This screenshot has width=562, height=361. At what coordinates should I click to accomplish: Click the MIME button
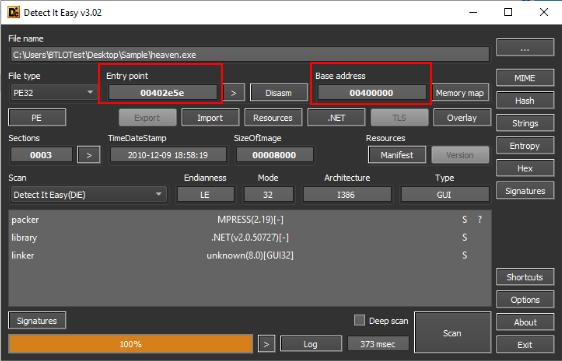click(525, 78)
